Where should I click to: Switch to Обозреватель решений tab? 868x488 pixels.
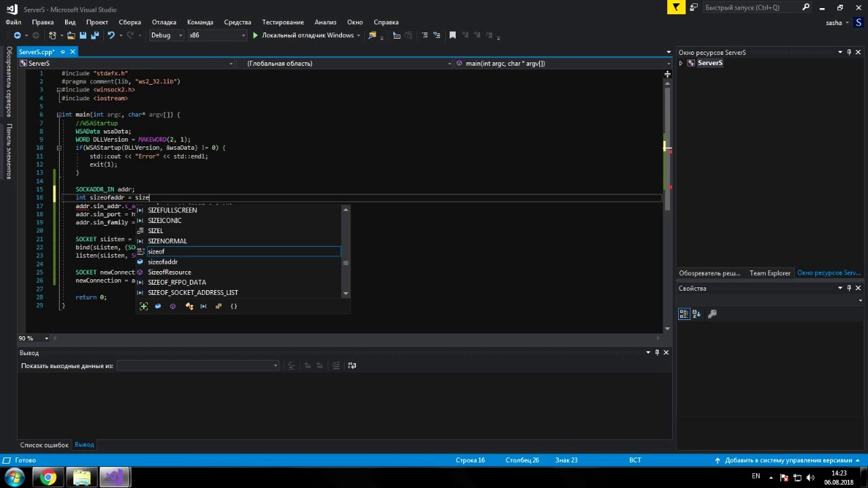pos(710,273)
